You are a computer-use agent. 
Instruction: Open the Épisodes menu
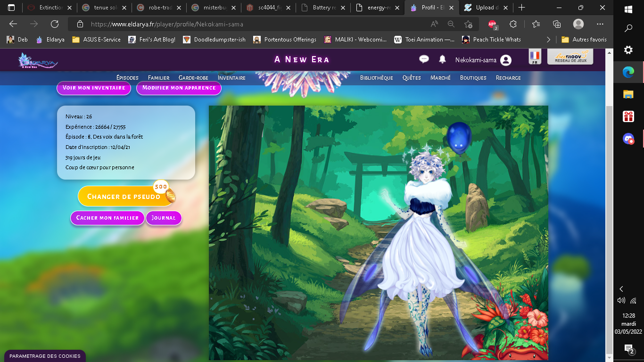coord(127,78)
